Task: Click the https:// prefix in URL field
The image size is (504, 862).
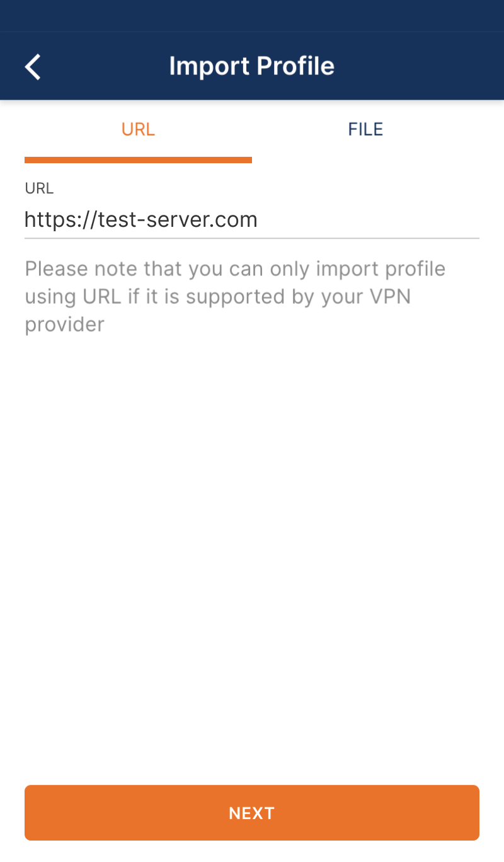Action: 61,220
